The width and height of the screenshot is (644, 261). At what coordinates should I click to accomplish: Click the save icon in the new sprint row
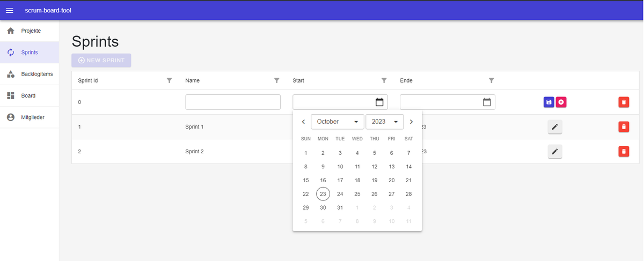point(548,102)
